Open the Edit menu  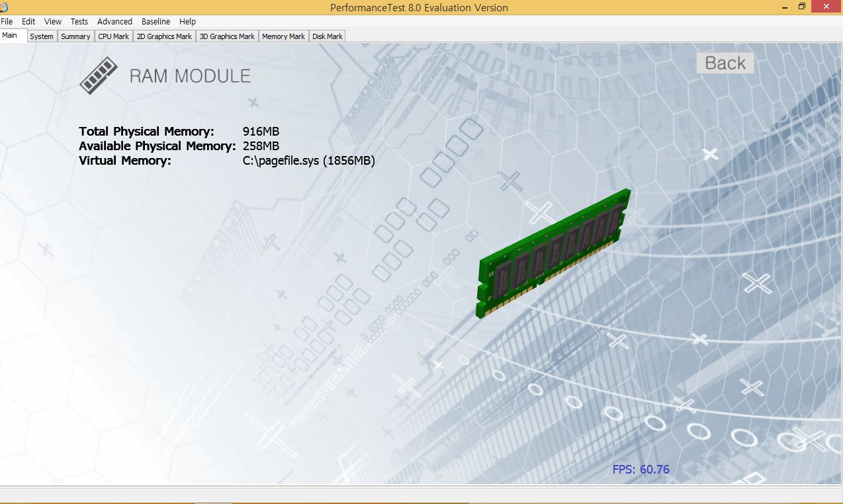point(28,21)
